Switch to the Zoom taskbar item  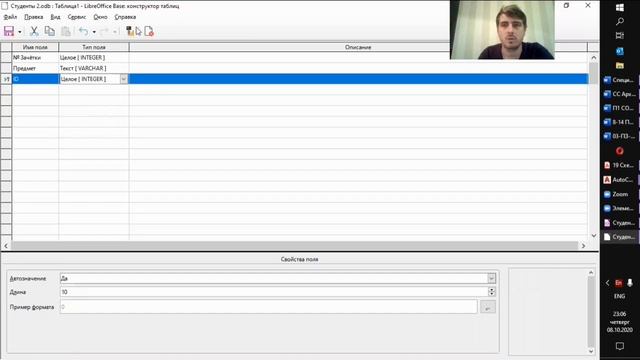pos(620,194)
